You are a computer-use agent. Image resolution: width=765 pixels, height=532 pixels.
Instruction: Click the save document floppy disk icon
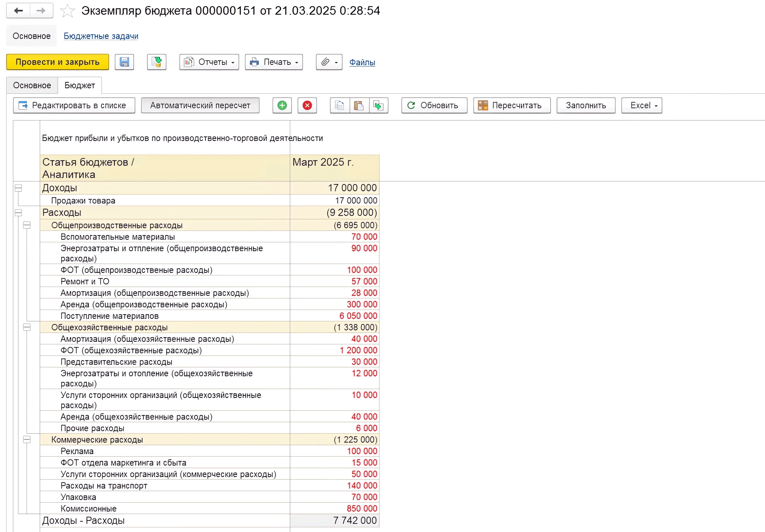click(124, 62)
